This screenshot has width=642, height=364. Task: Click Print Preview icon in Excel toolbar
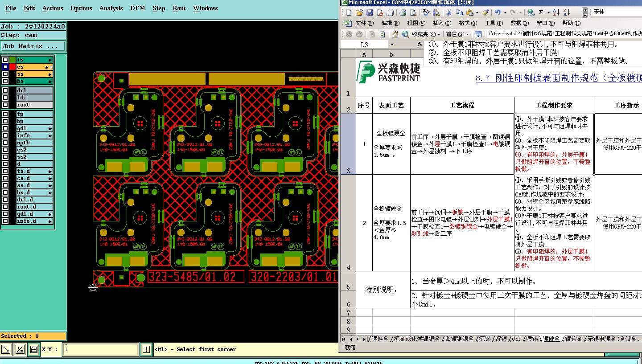tap(413, 12)
